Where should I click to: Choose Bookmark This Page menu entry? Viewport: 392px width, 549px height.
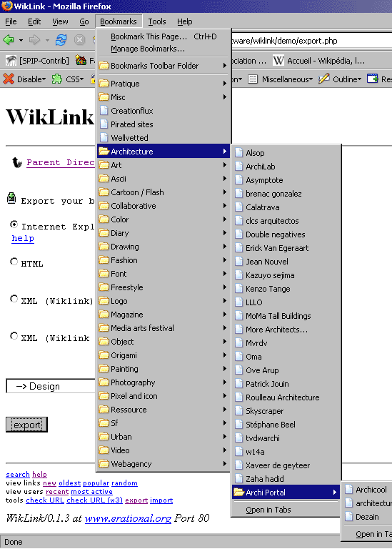click(x=164, y=36)
